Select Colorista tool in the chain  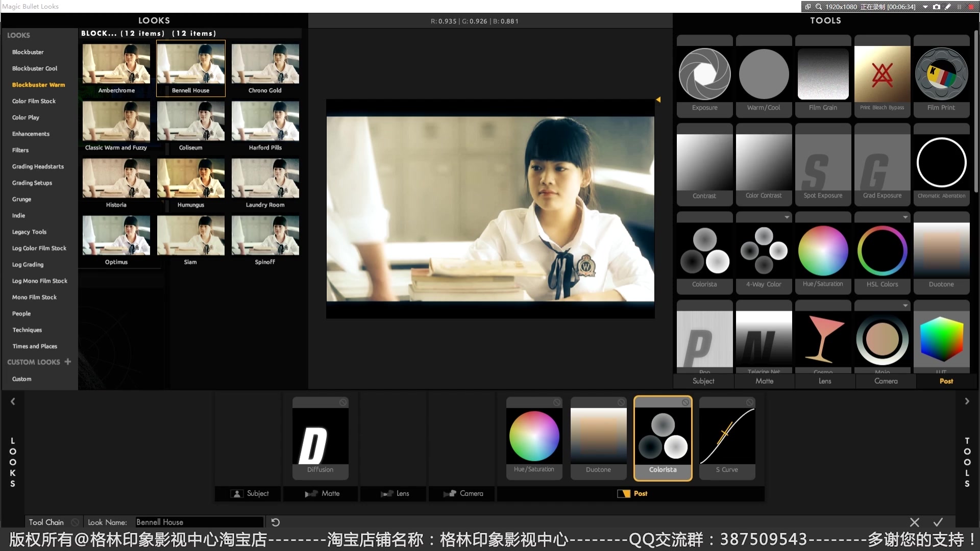pos(663,439)
